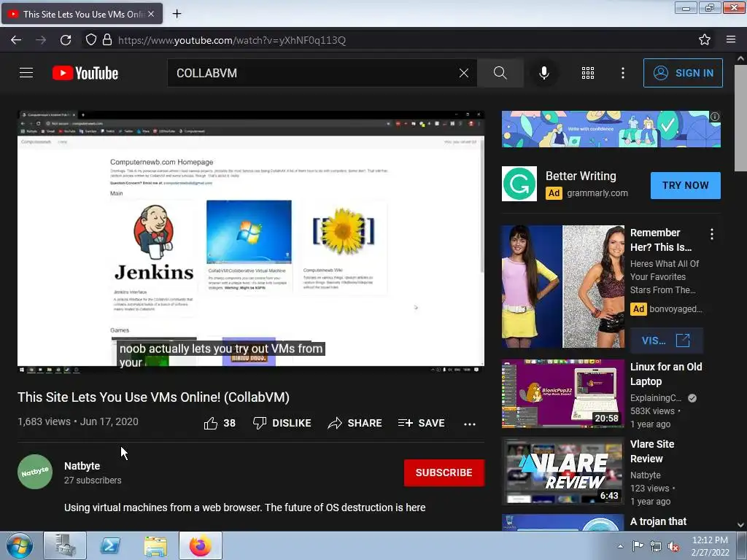Image resolution: width=747 pixels, height=560 pixels.
Task: Open the YouTube apps grid
Action: click(588, 73)
